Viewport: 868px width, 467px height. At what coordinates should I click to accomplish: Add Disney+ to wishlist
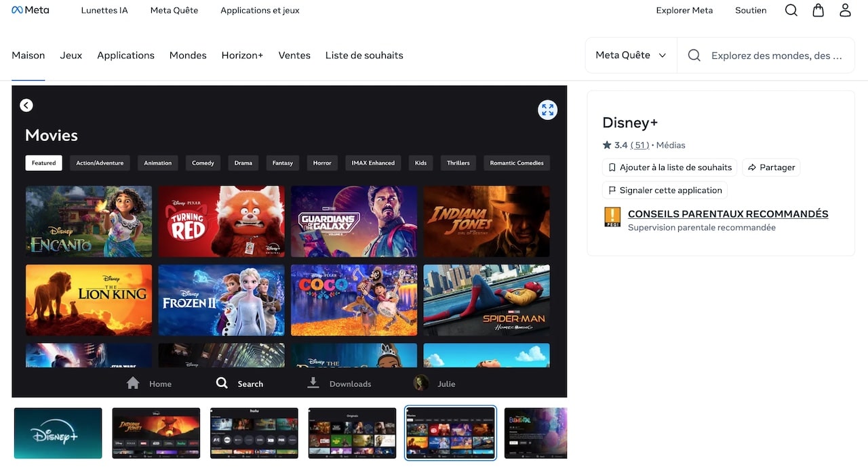tap(669, 167)
